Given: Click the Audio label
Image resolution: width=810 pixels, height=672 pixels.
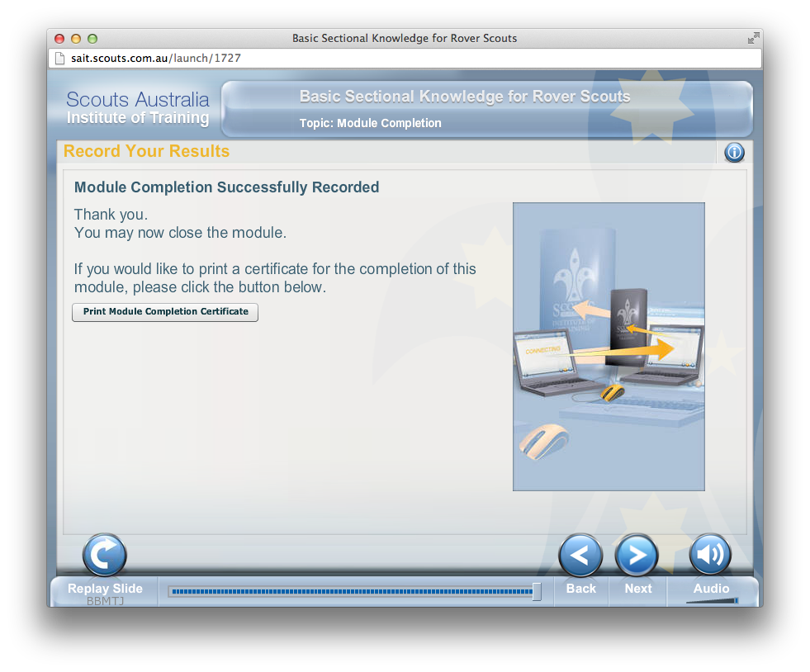Looking at the screenshot, I should coord(712,589).
